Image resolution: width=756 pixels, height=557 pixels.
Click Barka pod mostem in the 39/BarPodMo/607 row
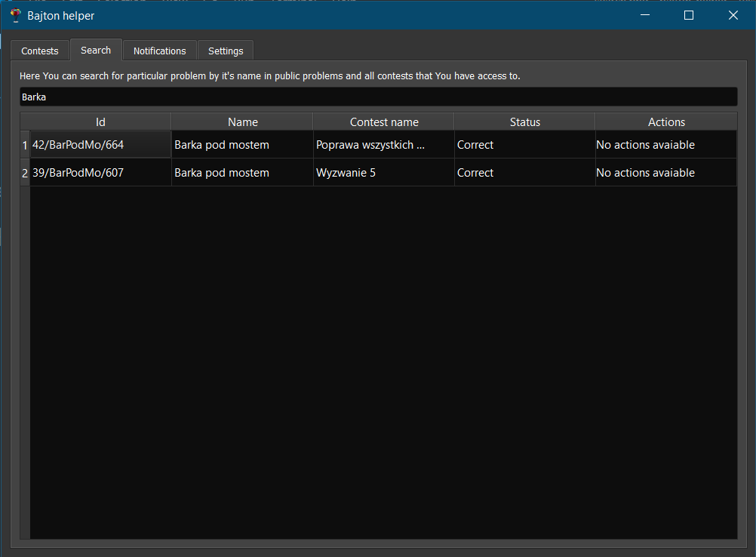(x=242, y=173)
